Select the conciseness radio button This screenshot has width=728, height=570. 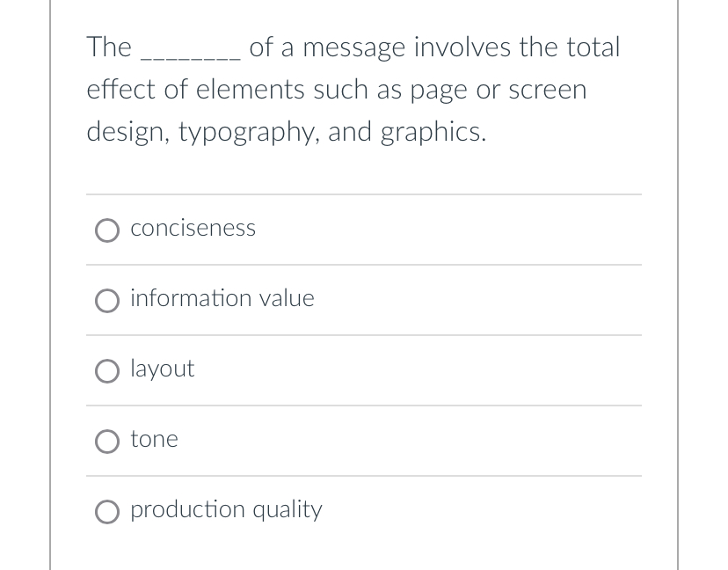(x=106, y=230)
